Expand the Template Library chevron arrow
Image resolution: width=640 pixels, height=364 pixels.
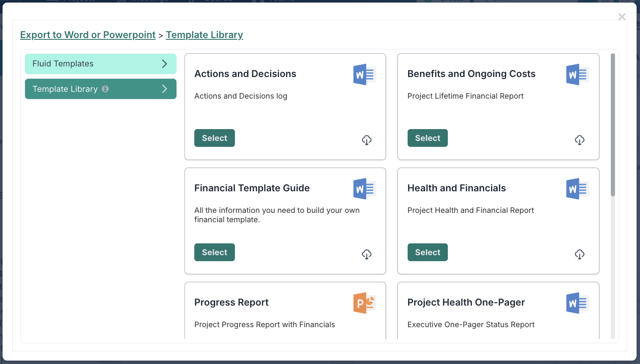[x=165, y=89]
